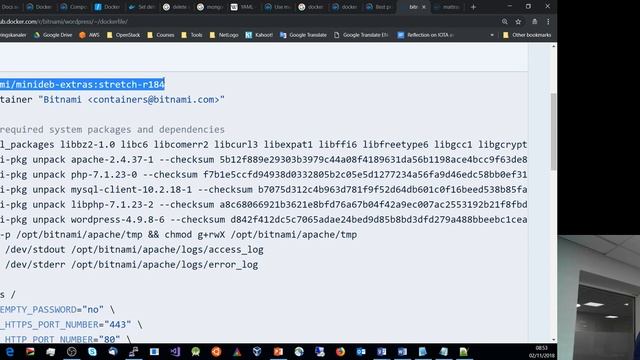Open Firefox from the taskbar
The height and width of the screenshot is (360, 640).
[x=340, y=351]
